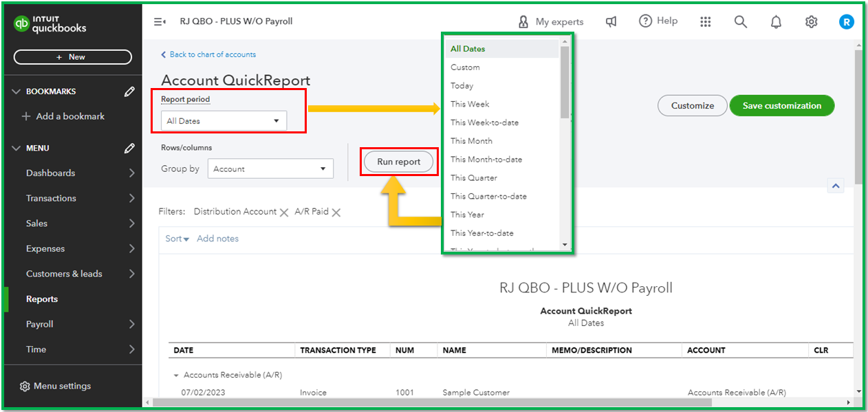Open the Group by Account dropdown
Screen dimensions: 868x412
click(x=270, y=169)
